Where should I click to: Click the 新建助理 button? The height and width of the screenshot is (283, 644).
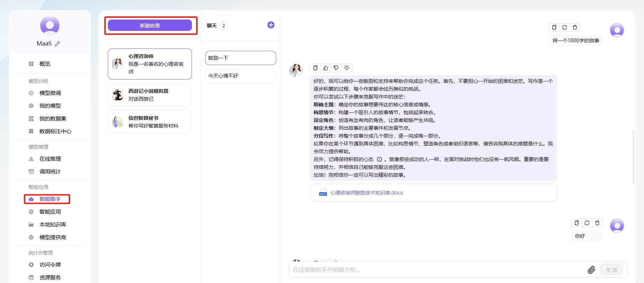point(150,25)
